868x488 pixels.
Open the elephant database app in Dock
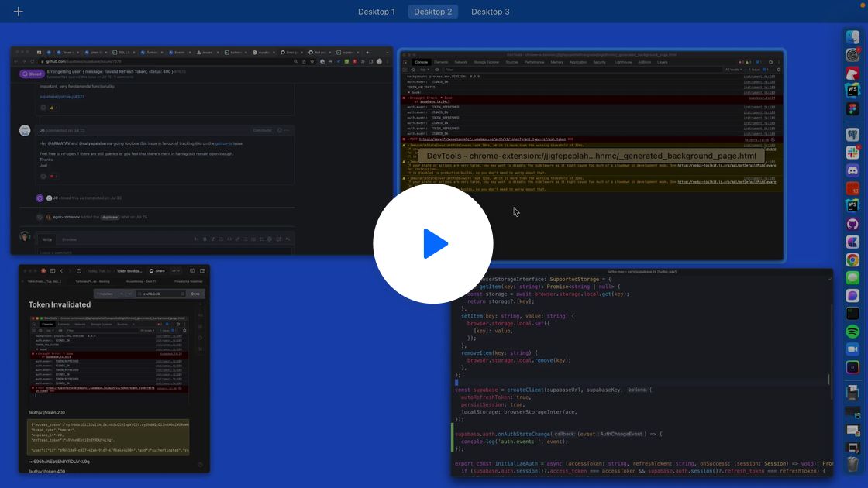pos(852,135)
